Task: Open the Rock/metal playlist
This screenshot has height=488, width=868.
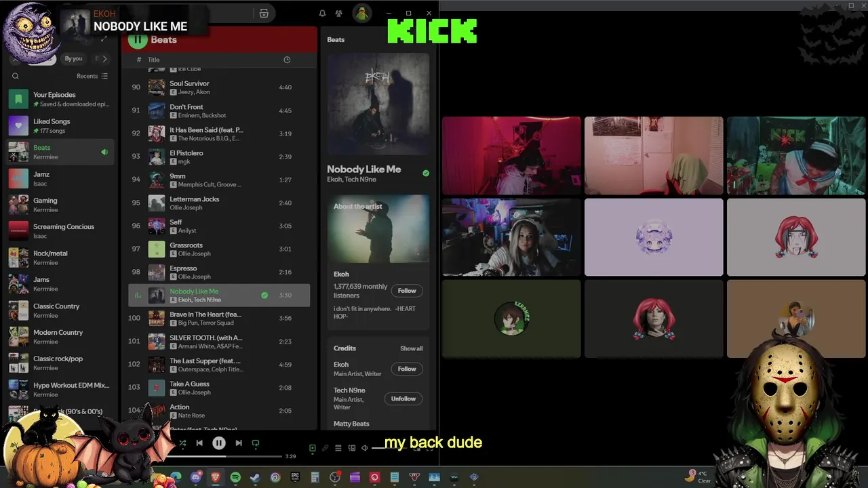Action: click(61, 258)
